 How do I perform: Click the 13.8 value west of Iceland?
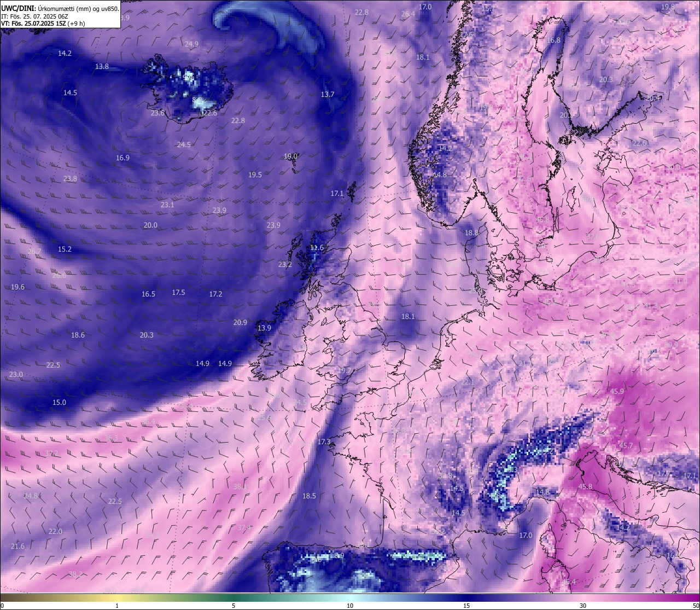102,66
